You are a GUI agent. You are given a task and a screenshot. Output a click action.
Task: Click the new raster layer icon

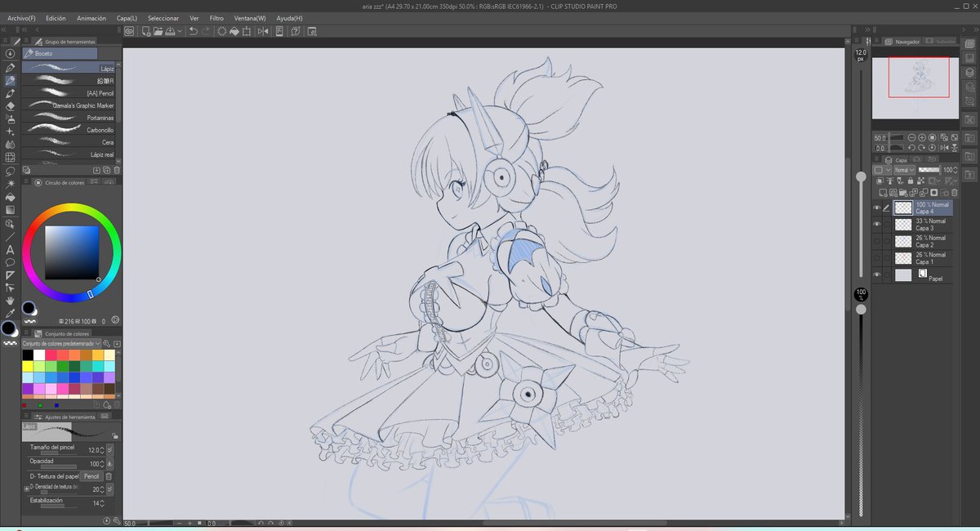[882, 191]
